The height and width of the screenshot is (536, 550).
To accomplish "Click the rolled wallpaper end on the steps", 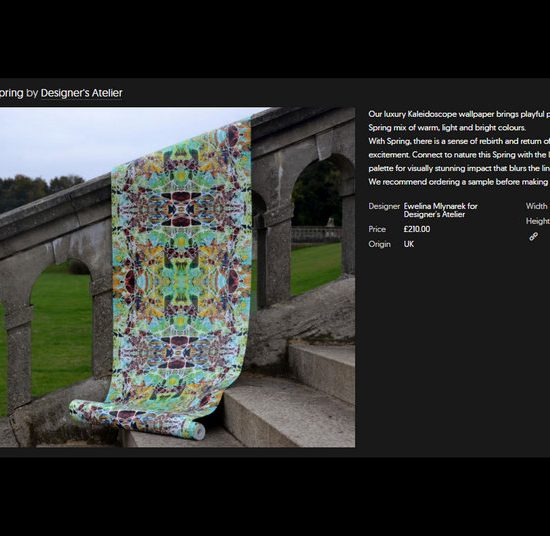I will pos(199,431).
